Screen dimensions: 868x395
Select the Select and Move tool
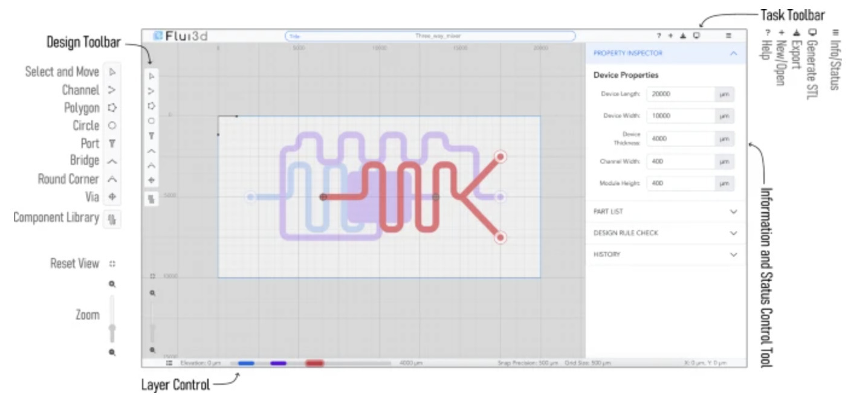coord(152,76)
